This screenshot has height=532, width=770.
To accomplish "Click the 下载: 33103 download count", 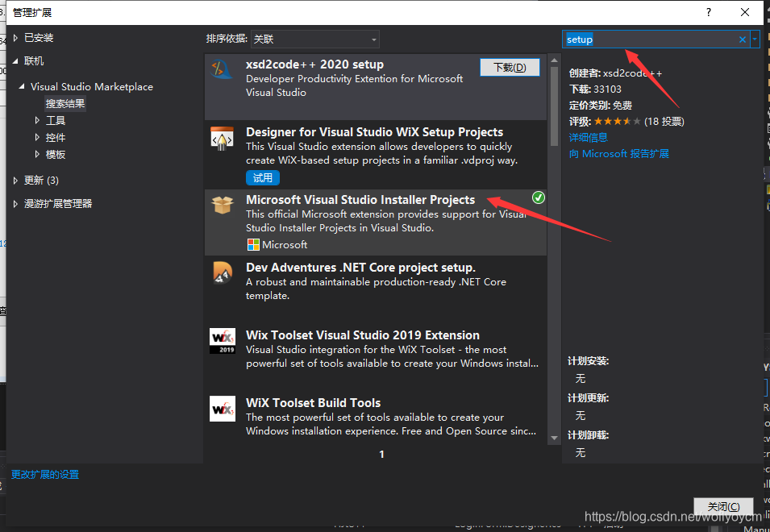I will 595,89.
